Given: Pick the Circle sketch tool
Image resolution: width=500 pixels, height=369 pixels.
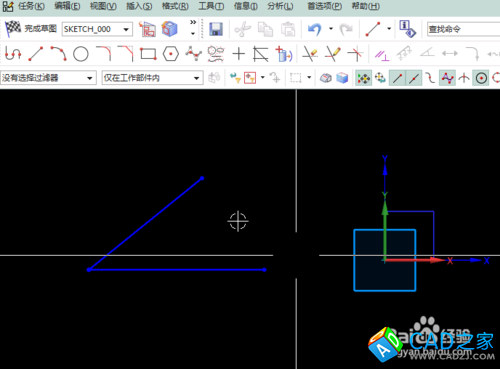Looking at the screenshot, I should click(81, 54).
